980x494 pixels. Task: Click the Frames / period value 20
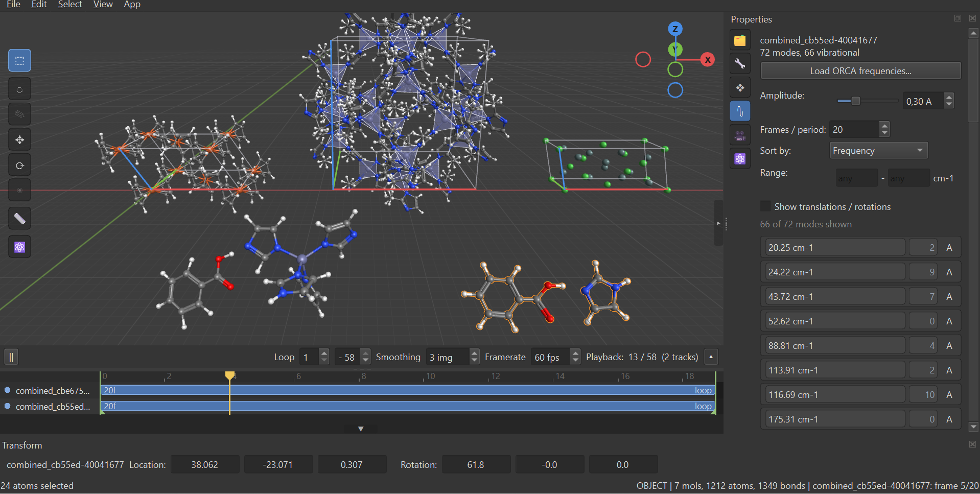[x=854, y=129]
